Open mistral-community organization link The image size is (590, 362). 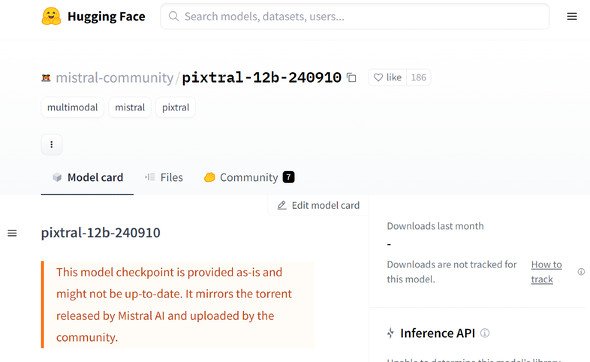pos(114,78)
